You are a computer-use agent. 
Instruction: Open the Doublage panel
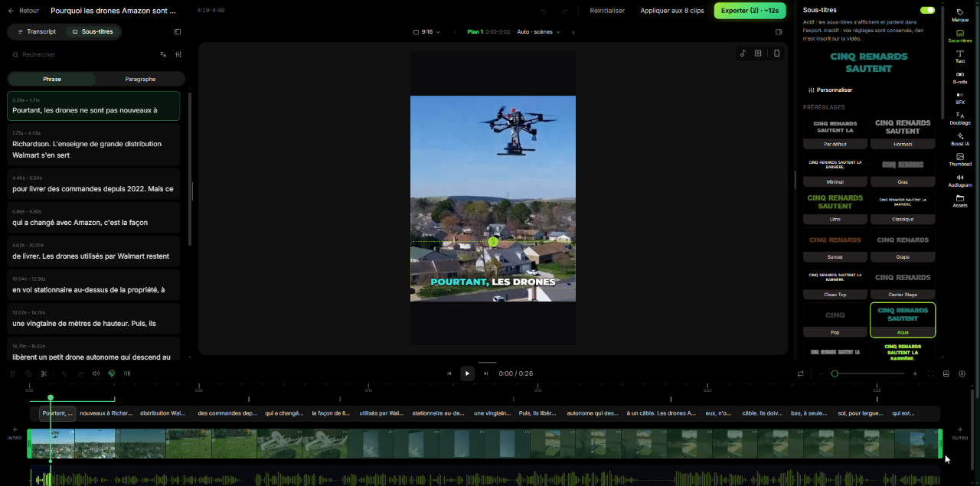point(960,119)
